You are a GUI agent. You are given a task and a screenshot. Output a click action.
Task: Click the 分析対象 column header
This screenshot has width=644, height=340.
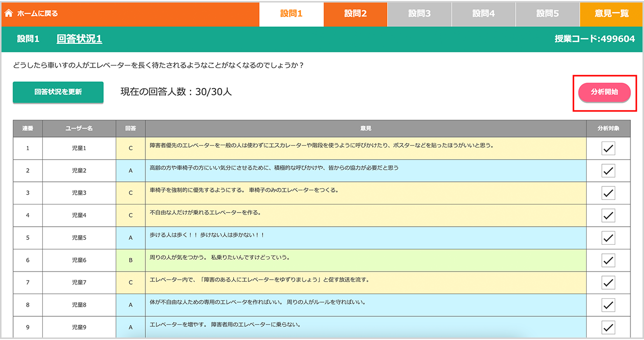click(x=608, y=128)
